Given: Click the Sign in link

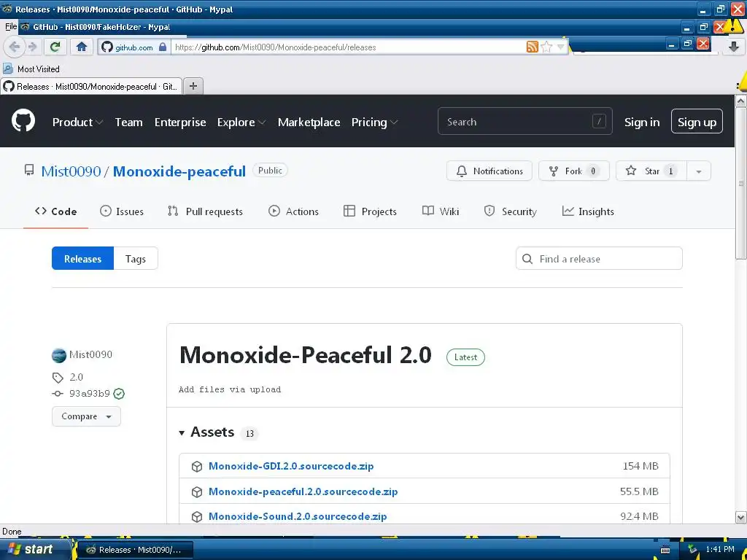Looking at the screenshot, I should click(x=642, y=122).
